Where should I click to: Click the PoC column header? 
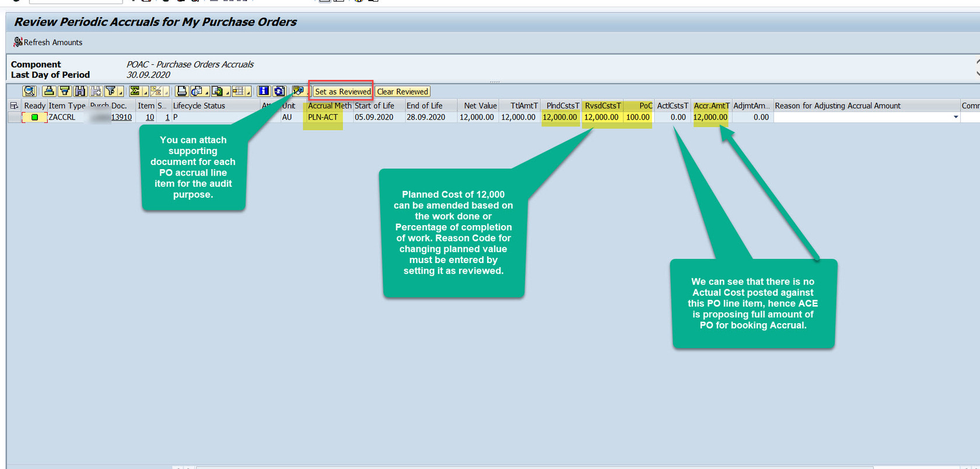639,106
